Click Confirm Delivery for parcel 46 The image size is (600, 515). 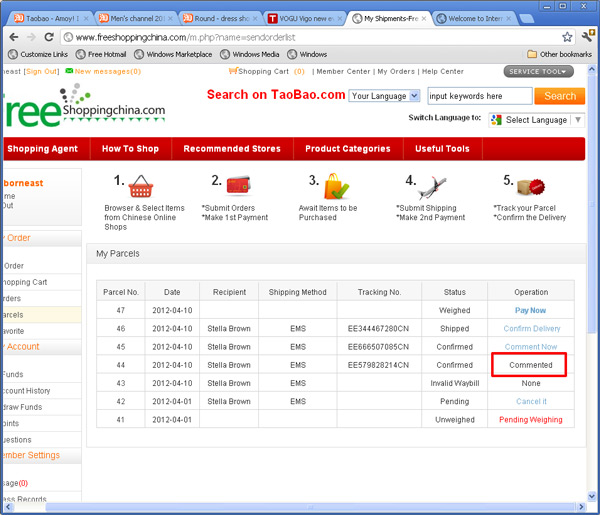(x=532, y=329)
